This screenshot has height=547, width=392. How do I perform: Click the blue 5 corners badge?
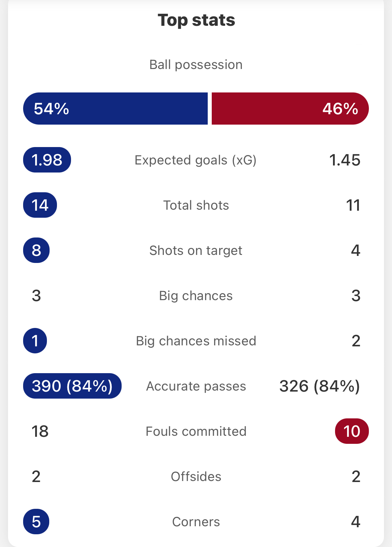36,522
